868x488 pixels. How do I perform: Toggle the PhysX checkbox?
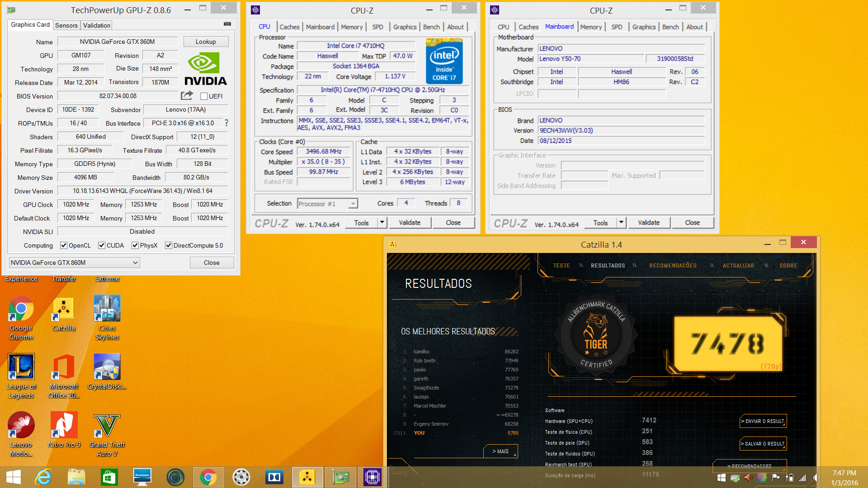[x=135, y=245]
